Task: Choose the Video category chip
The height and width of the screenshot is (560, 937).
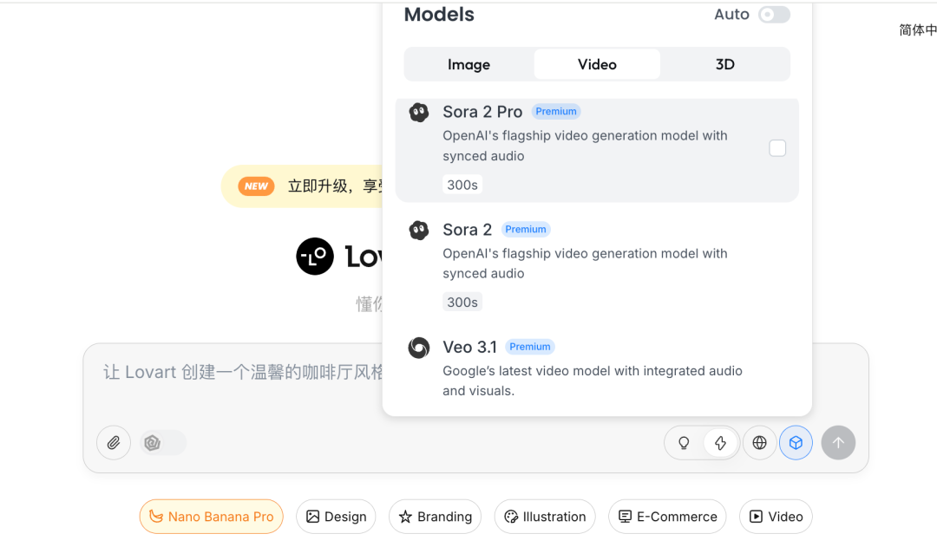Action: coord(776,517)
